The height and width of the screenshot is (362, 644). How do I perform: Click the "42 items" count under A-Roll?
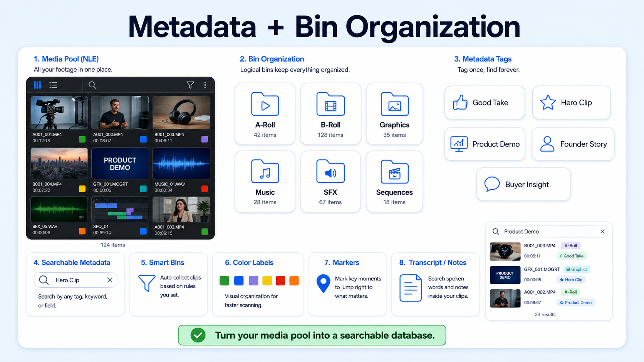[265, 135]
